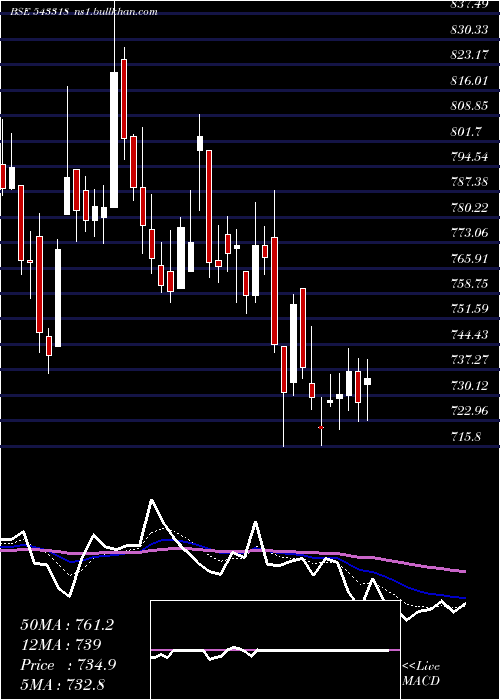The width and height of the screenshot is (500, 700).
Task: Click the Price : 734.9 readout
Action: pyautogui.click(x=68, y=665)
